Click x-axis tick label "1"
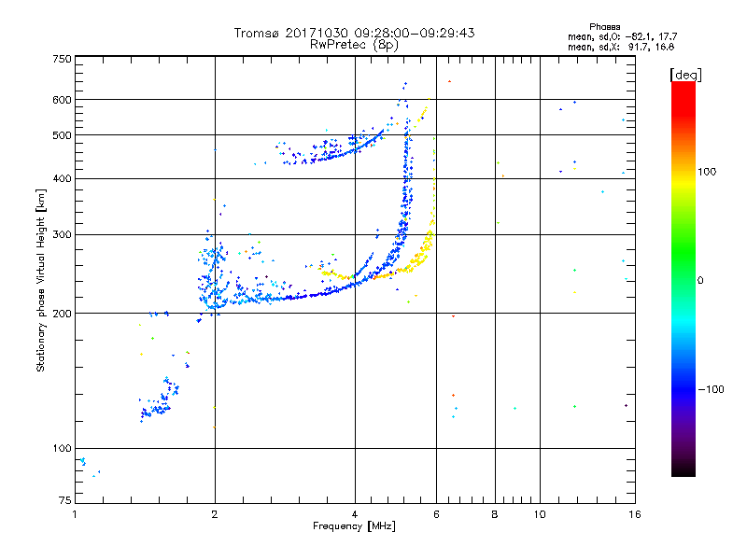The image size is (747, 560). pyautogui.click(x=75, y=514)
